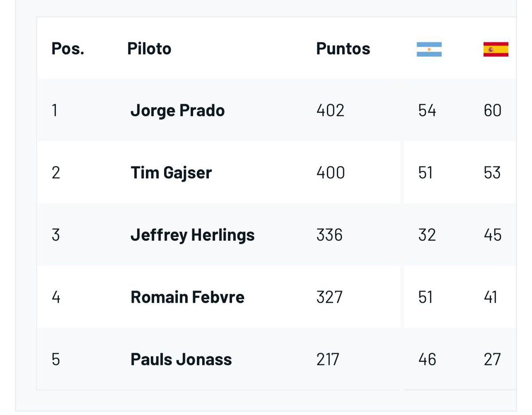Click the Argentina flag column header

point(429,49)
